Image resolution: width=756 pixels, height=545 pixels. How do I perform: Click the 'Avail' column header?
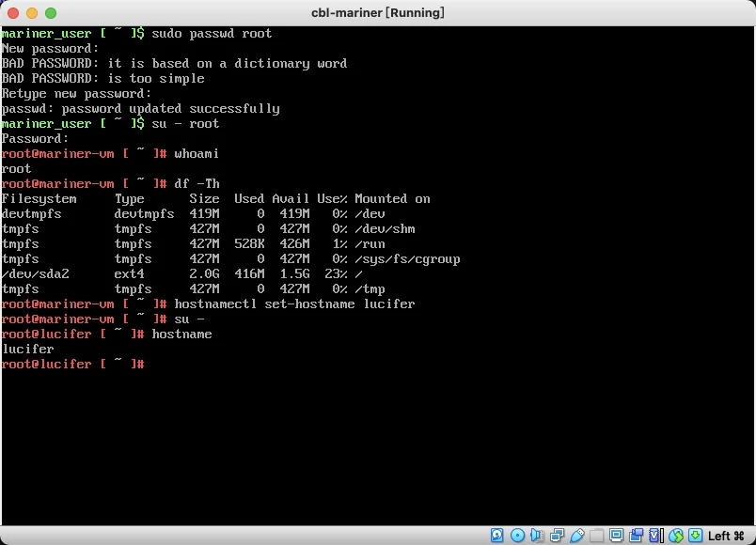[x=291, y=198]
